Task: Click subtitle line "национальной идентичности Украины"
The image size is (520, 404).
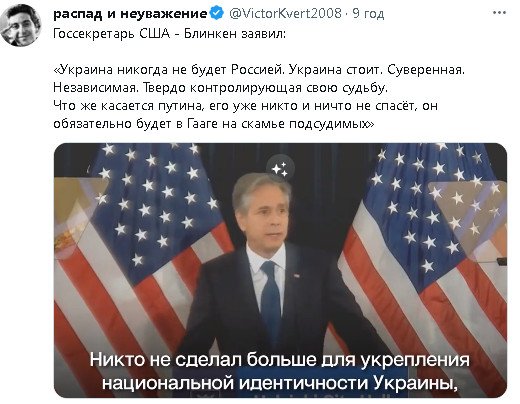Action: (279, 383)
